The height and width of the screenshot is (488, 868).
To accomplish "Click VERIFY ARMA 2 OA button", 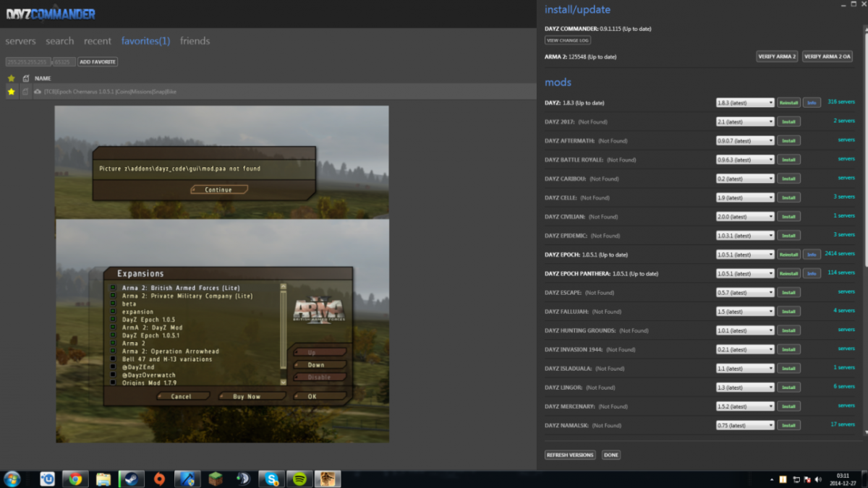I will [827, 56].
